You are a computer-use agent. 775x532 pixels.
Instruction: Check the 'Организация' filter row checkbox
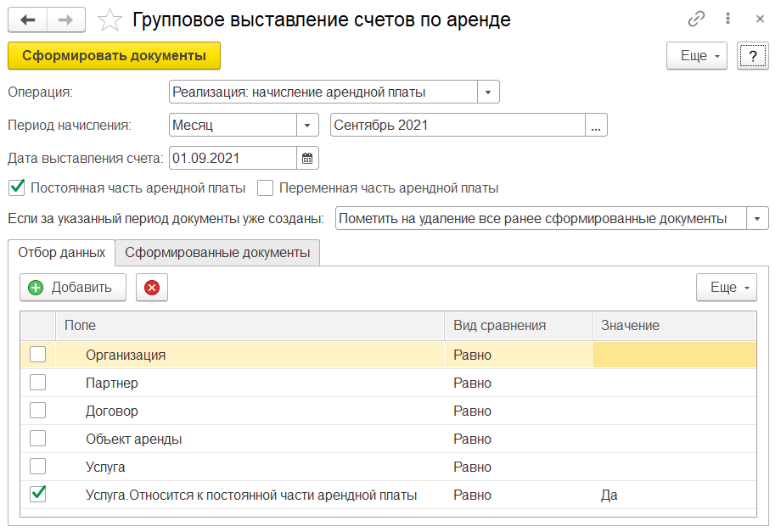coord(37,355)
